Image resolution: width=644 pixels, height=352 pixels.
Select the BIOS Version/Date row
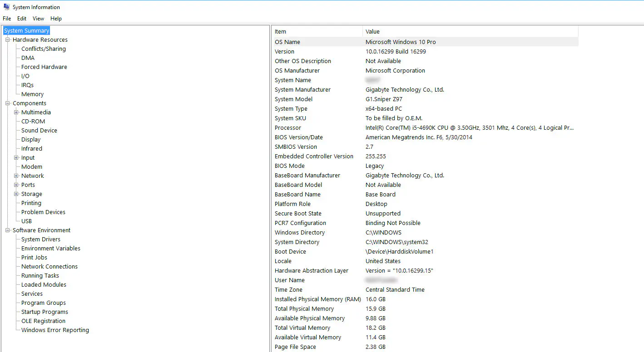tap(425, 137)
